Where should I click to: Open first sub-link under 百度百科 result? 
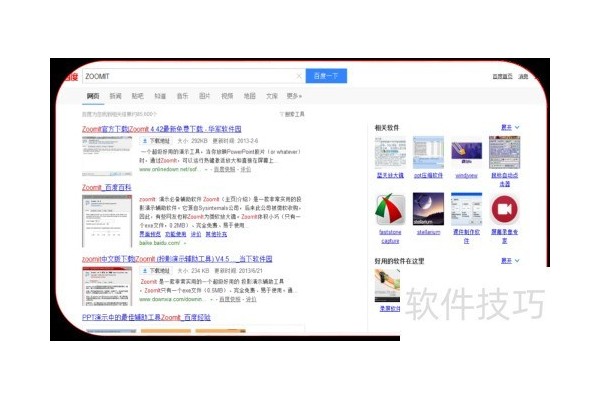pos(150,234)
